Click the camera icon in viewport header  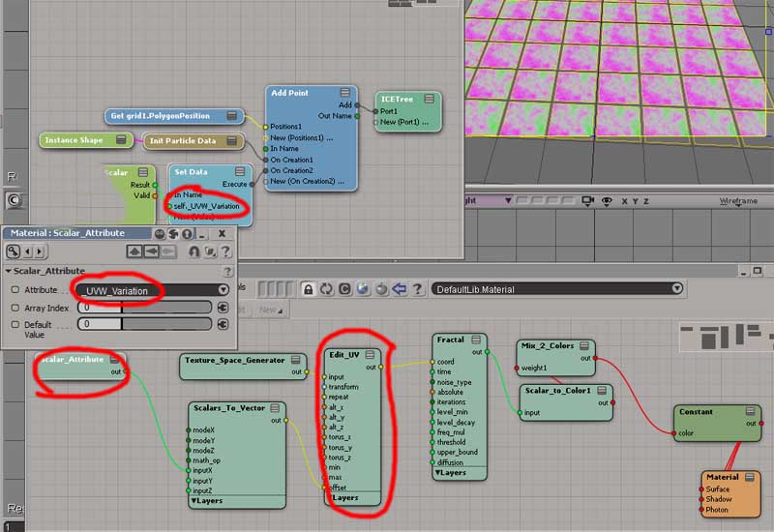[x=585, y=200]
